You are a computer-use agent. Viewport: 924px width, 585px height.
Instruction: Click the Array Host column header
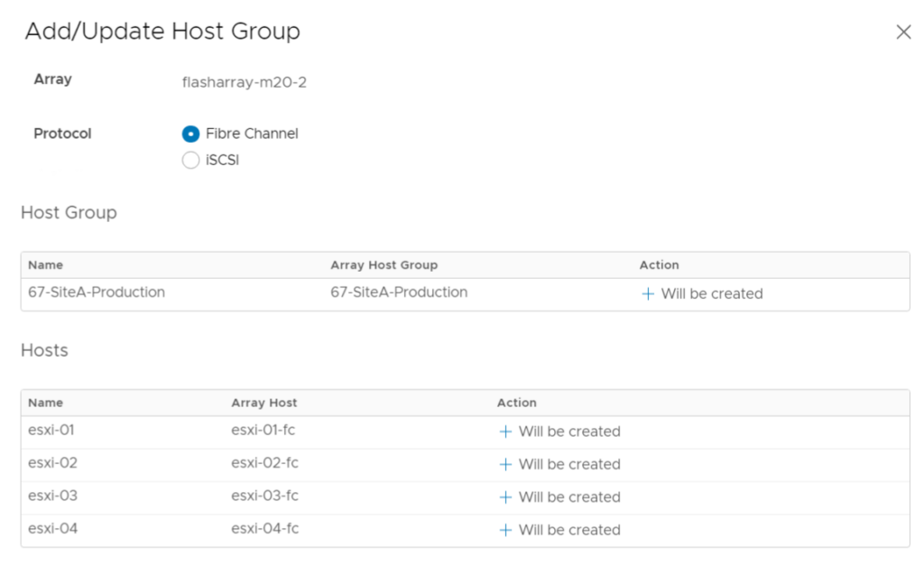coord(264,403)
